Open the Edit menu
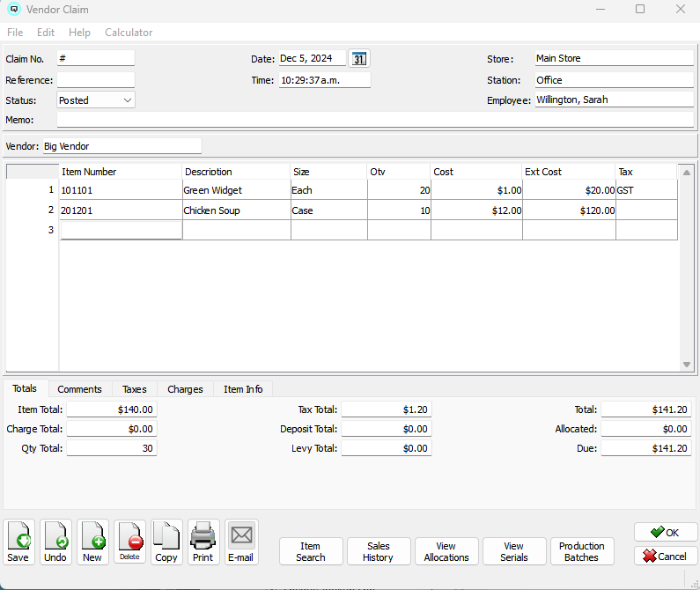The image size is (700, 590). [46, 33]
